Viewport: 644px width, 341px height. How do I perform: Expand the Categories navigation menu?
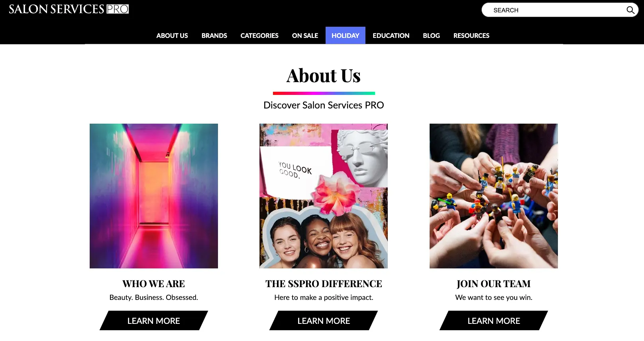coord(259,35)
